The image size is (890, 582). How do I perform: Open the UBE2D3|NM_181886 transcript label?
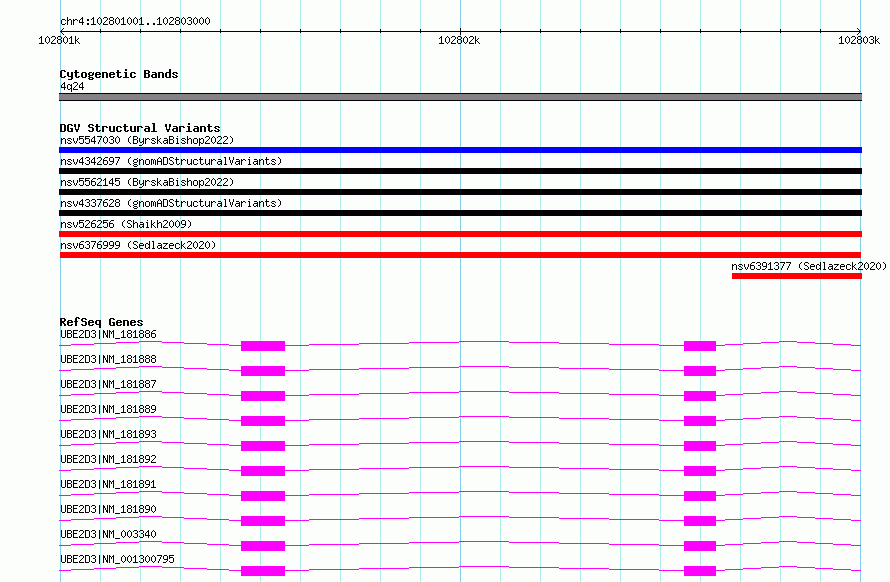point(108,334)
